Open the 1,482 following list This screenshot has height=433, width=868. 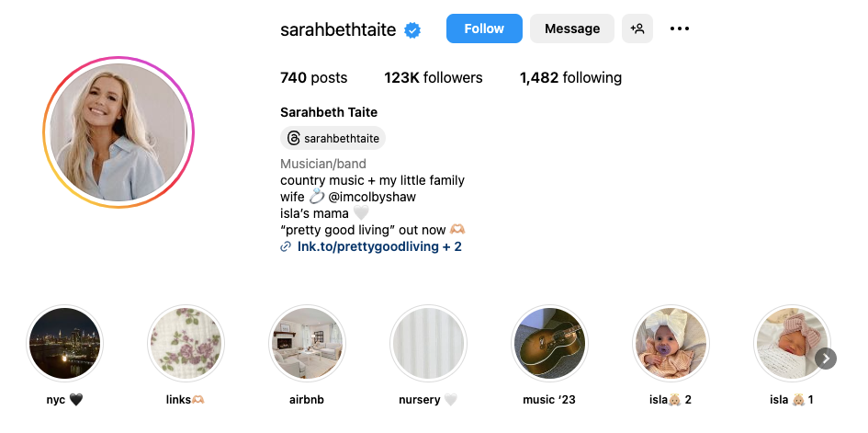pyautogui.click(x=570, y=78)
